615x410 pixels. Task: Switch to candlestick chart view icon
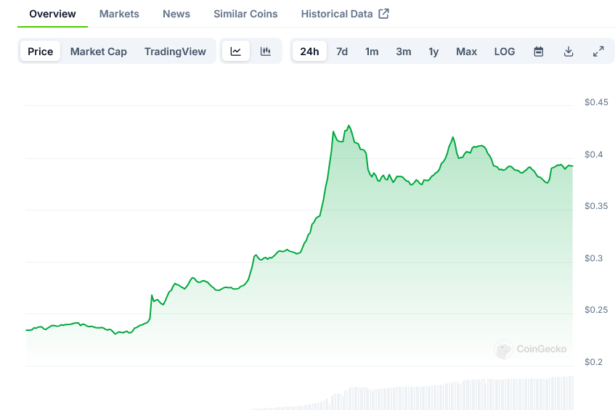(x=265, y=51)
